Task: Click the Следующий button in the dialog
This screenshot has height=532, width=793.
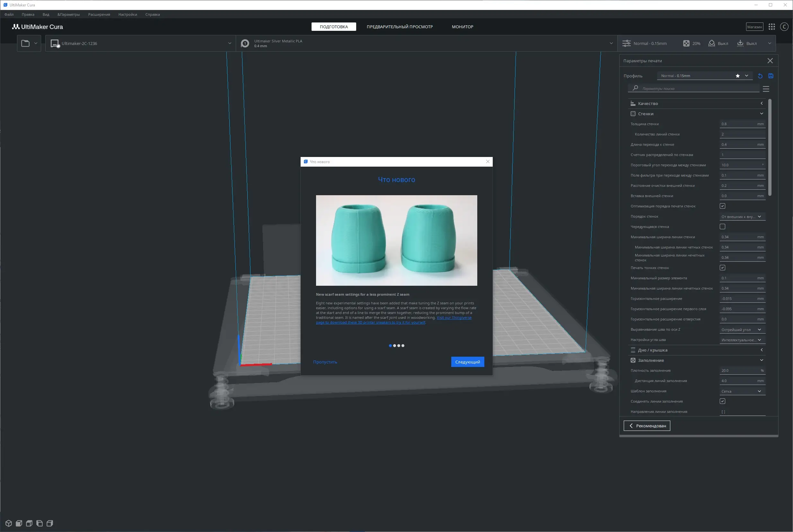Action: pyautogui.click(x=467, y=362)
